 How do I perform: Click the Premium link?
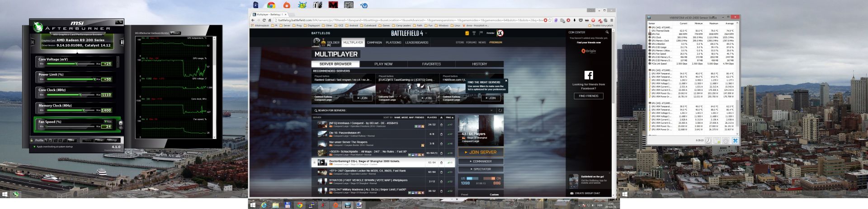click(x=495, y=42)
